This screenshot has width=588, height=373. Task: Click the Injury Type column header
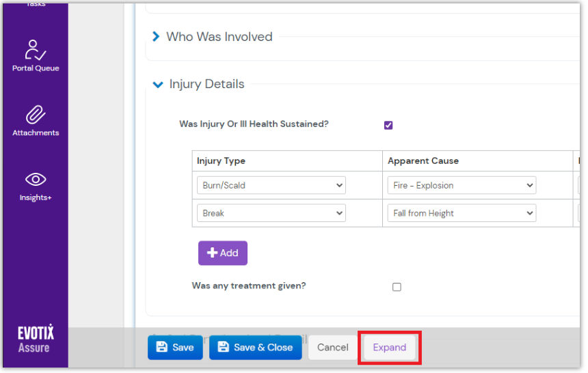pos(221,161)
